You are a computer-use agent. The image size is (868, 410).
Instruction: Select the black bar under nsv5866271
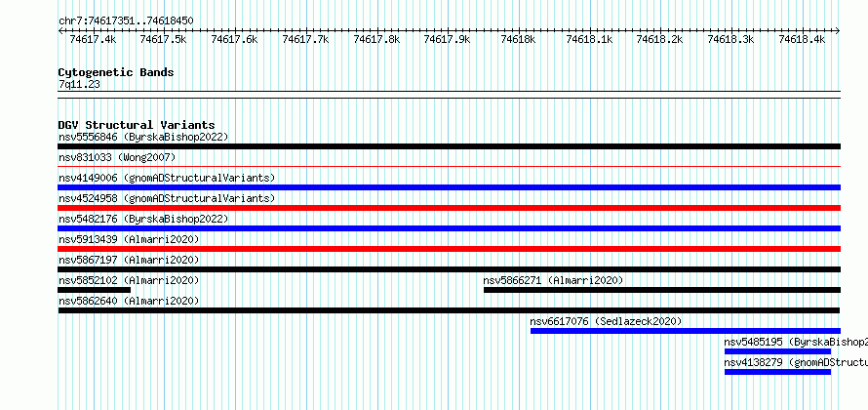(662, 290)
